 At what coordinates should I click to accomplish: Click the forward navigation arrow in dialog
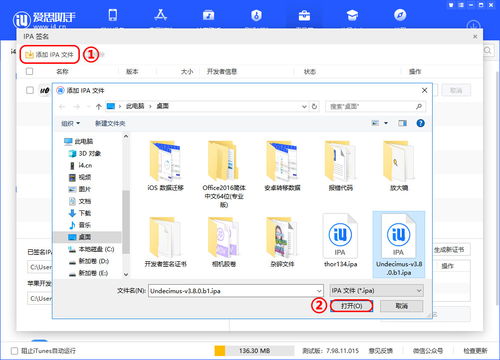coord(77,106)
